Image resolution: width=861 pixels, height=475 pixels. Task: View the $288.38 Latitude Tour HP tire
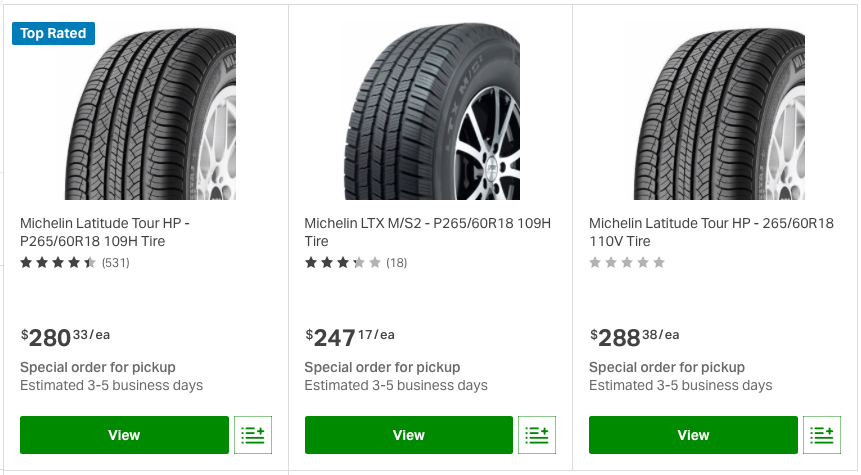(x=693, y=435)
